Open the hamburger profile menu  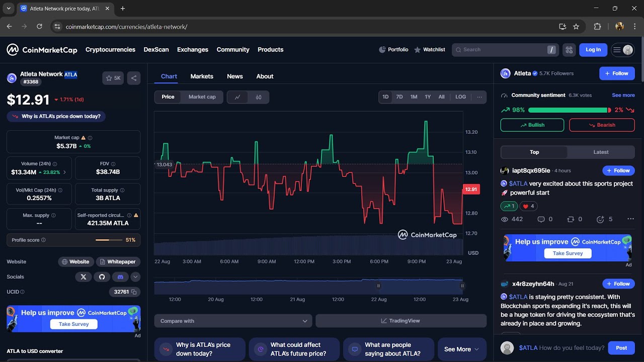pyautogui.click(x=622, y=50)
